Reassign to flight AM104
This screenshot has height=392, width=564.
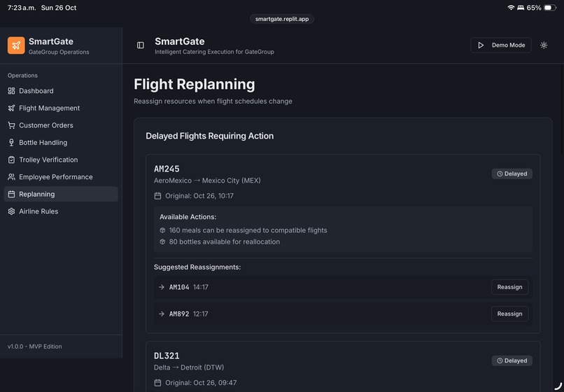coord(509,287)
